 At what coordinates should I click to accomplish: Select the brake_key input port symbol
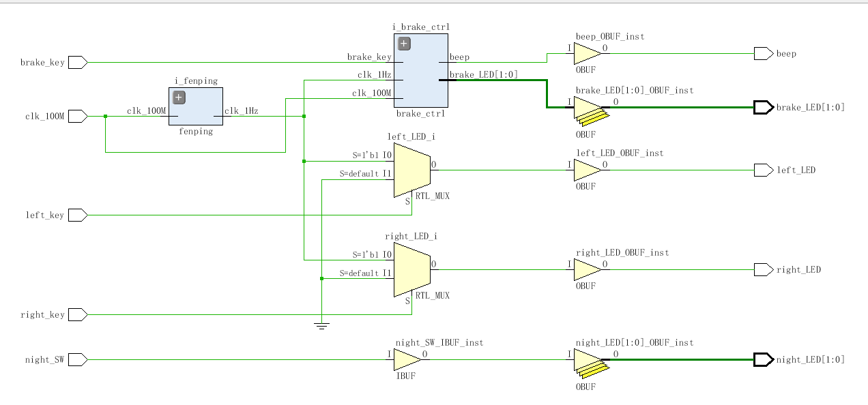click(x=78, y=62)
